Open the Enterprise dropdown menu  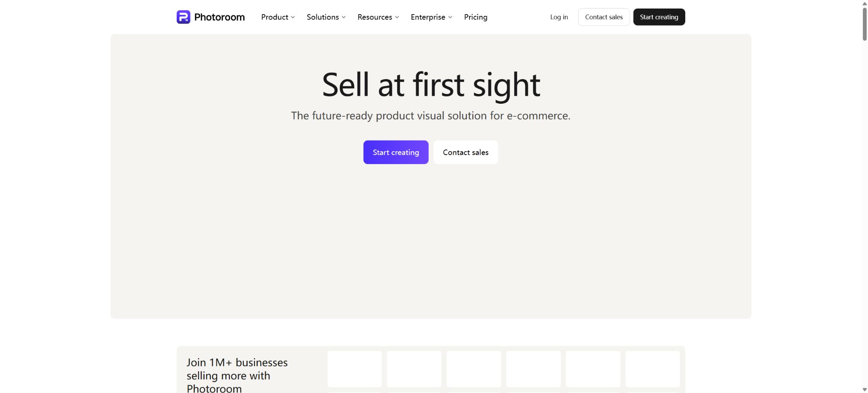coord(431,17)
